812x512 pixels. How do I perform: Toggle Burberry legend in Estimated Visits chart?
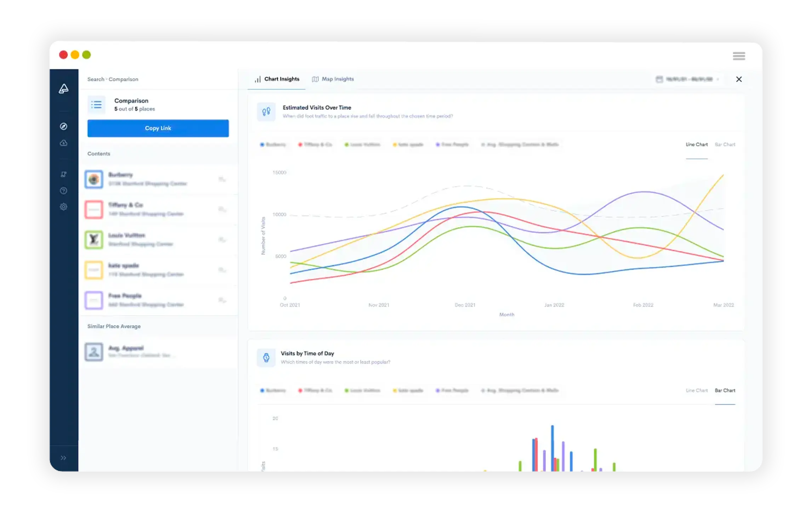pos(273,144)
